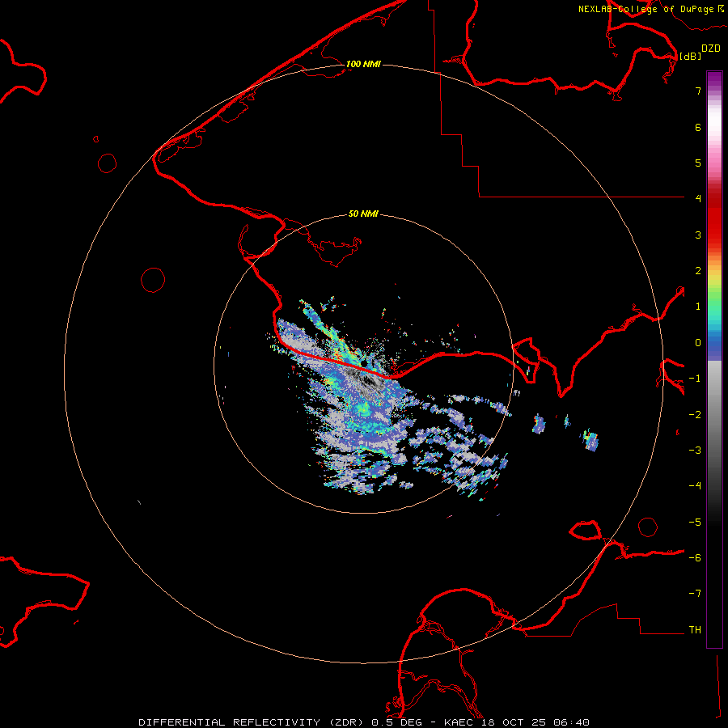Click the "1" tick label on color scale
This screenshot has height=728, width=728.
698,307
